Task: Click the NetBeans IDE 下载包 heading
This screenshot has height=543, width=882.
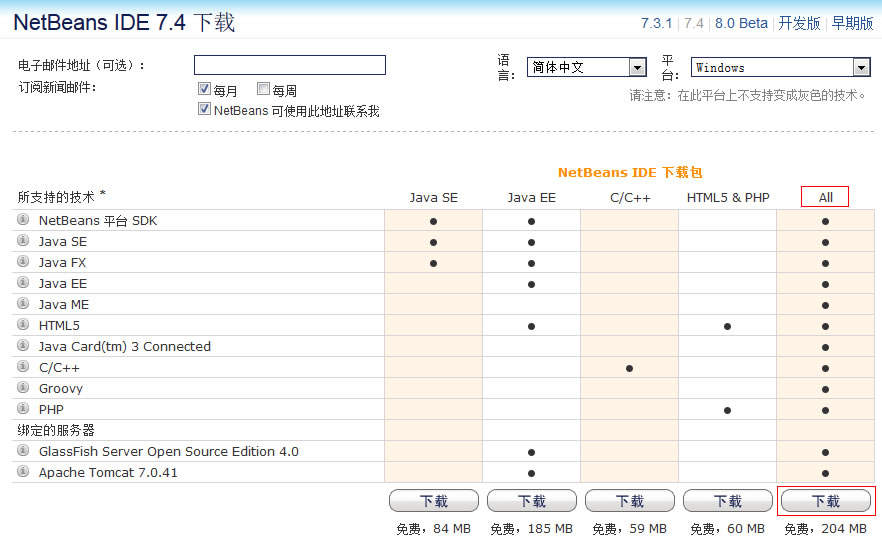Action: pos(630,172)
